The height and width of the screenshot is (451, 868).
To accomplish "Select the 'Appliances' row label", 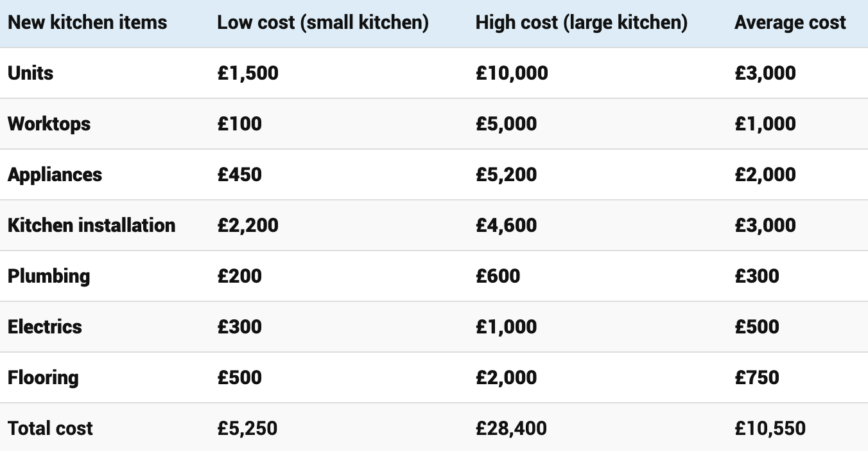I will [55, 174].
